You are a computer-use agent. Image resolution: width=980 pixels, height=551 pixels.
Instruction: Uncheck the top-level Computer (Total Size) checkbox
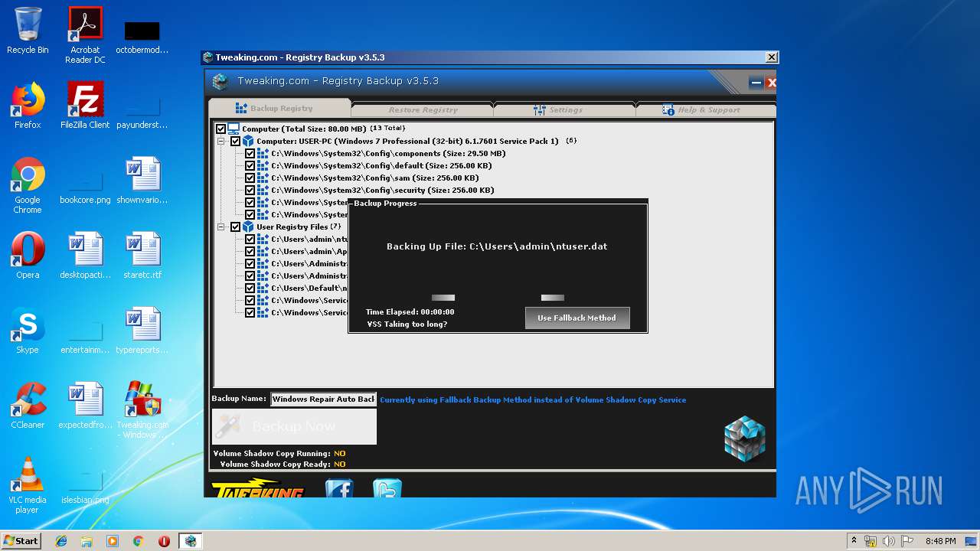[220, 129]
